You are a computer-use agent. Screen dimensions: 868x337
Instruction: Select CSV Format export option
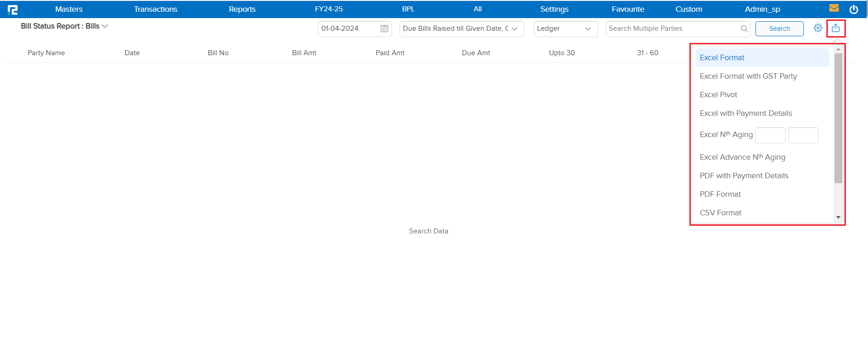pyautogui.click(x=720, y=213)
